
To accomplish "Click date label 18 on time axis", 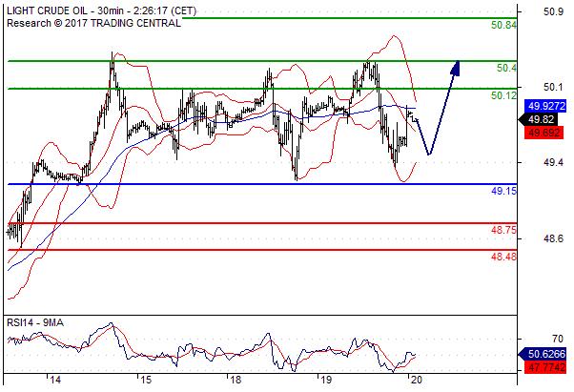I will (236, 380).
